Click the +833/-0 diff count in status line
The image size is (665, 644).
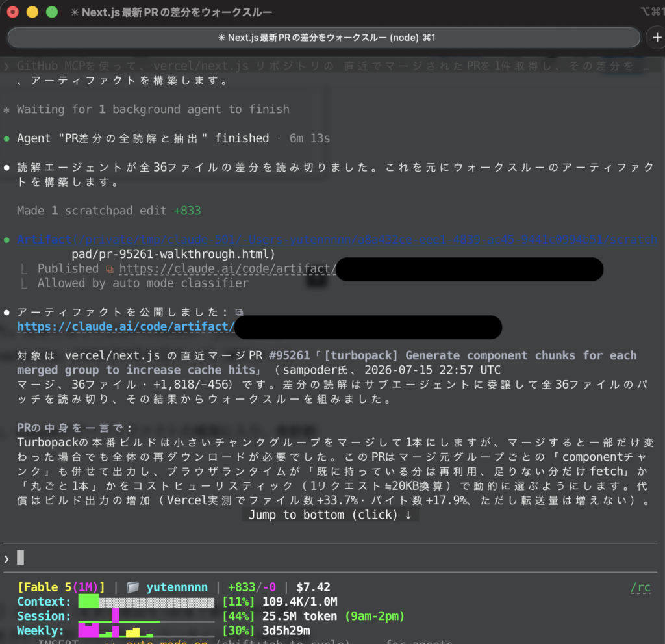(252, 587)
